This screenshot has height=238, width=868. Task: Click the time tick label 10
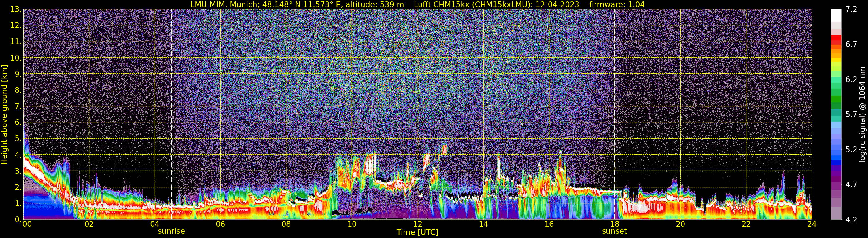click(x=351, y=224)
